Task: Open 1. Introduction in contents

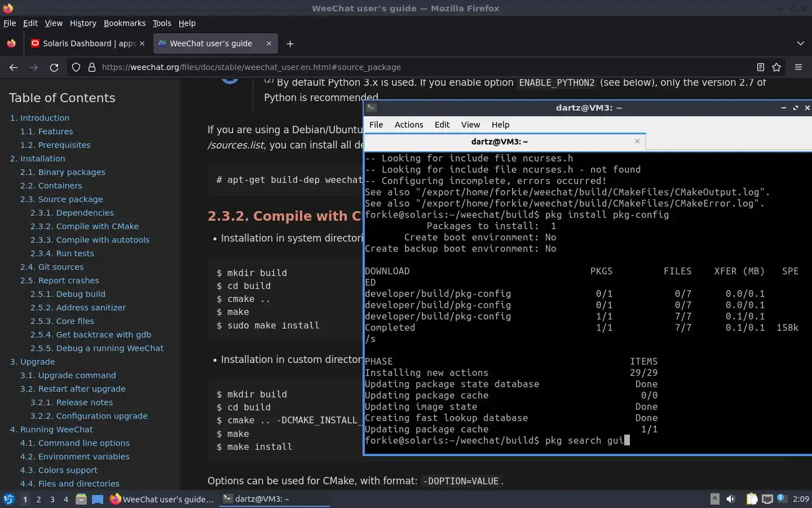Action: coord(39,118)
